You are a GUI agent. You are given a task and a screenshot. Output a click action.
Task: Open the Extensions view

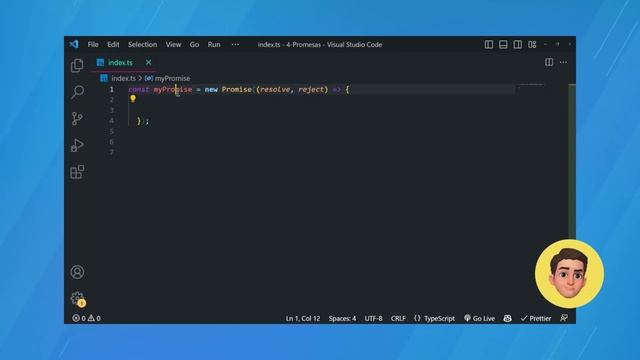coord(77,172)
